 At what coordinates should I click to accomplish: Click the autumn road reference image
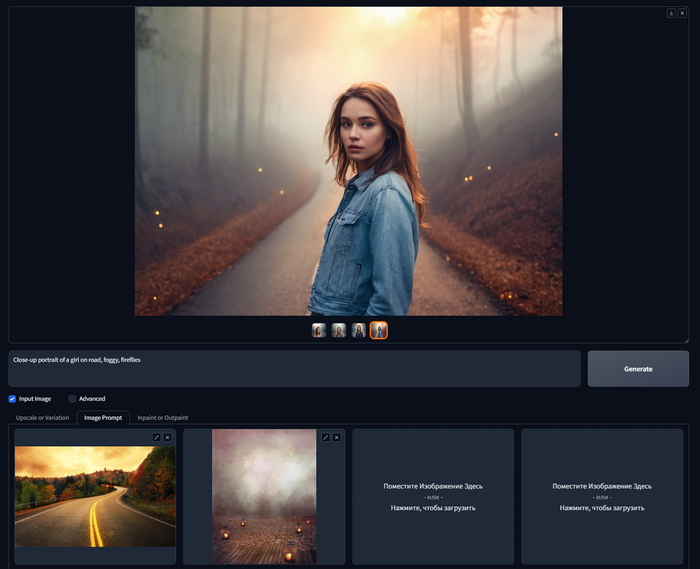[95, 497]
